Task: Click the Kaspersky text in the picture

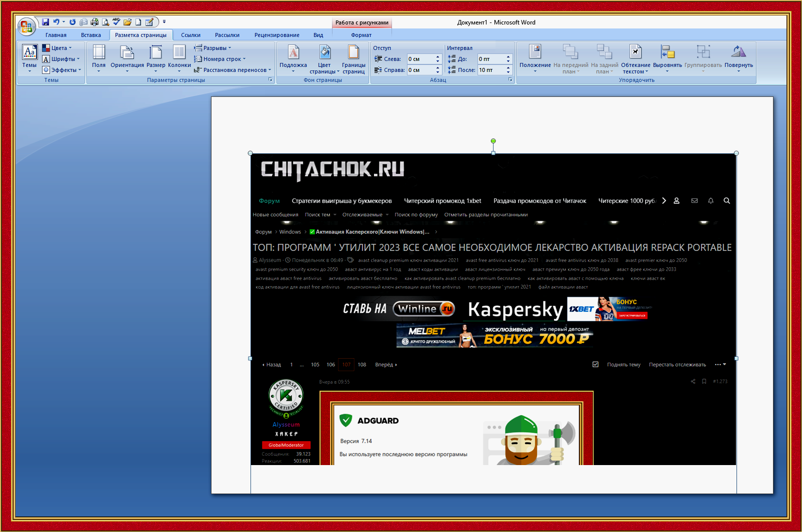Action: 515,310
